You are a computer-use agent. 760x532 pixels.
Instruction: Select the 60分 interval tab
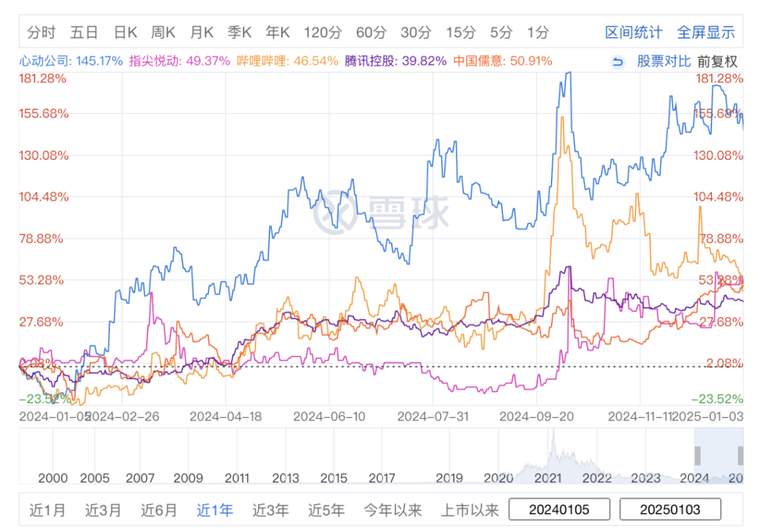372,32
